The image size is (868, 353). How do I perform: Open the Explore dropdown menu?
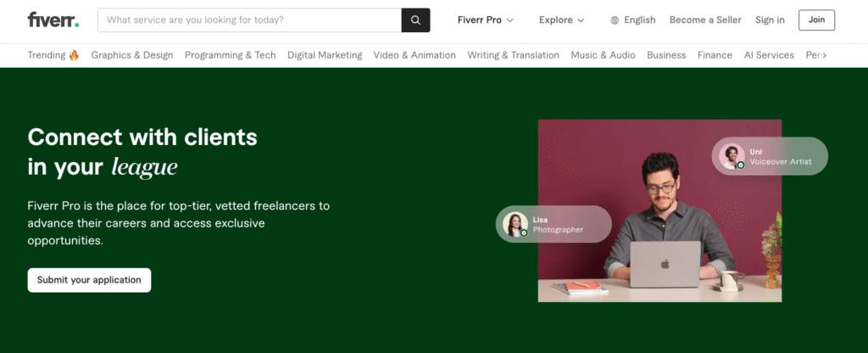[561, 20]
